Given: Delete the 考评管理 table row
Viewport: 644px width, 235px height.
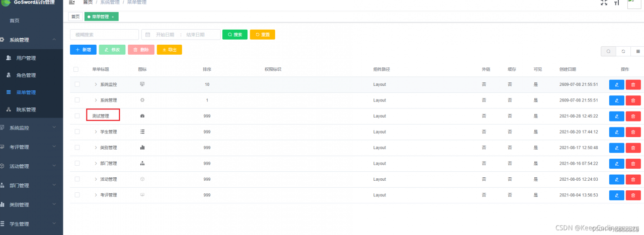Looking at the screenshot, I should click(633, 195).
